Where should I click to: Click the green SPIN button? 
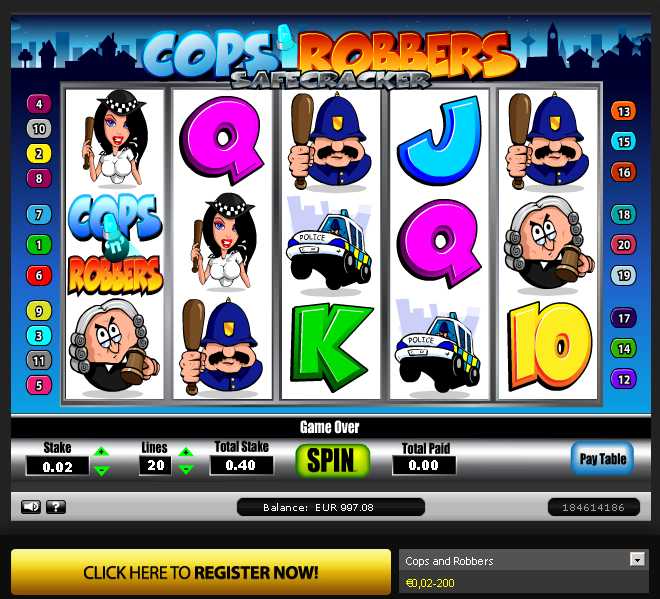pyautogui.click(x=333, y=460)
